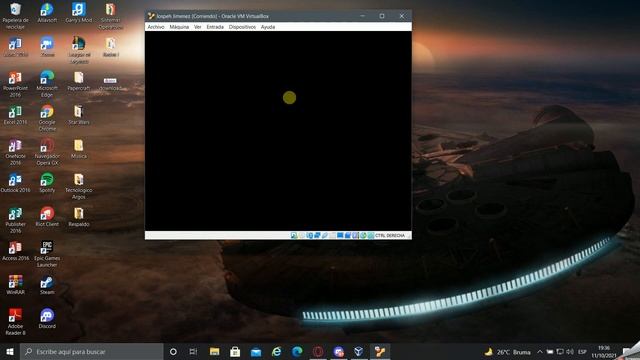Open the Dispositivos menu in VirtualBox
The image size is (640, 360).
pos(242,27)
